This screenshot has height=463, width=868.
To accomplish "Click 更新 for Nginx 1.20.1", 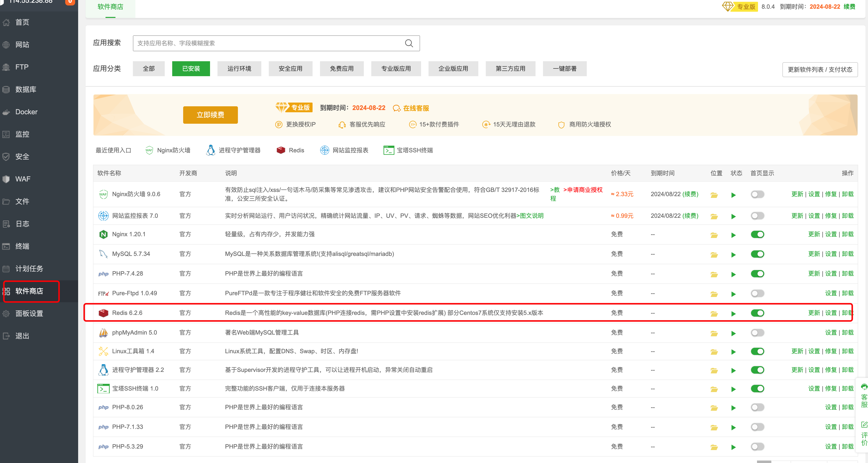I will [814, 234].
